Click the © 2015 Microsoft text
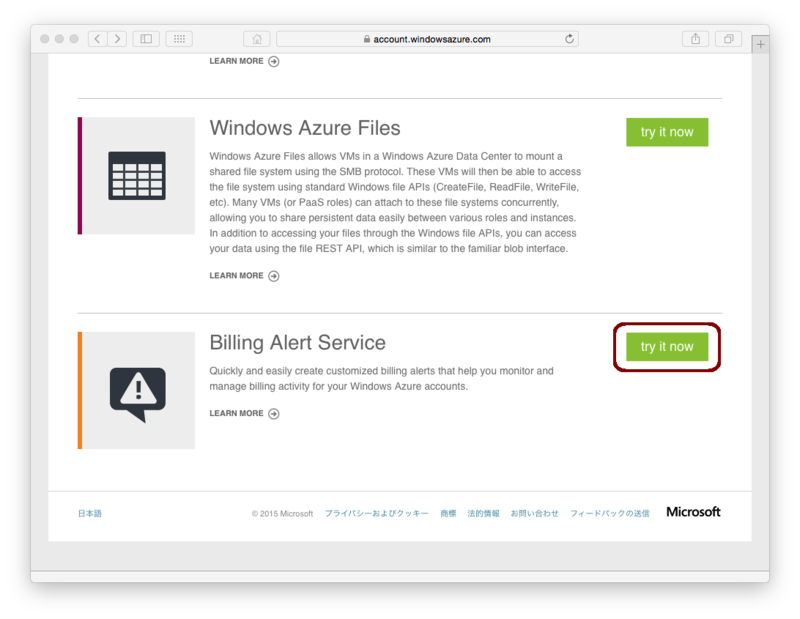Viewport: 800px width, 619px height. [282, 513]
